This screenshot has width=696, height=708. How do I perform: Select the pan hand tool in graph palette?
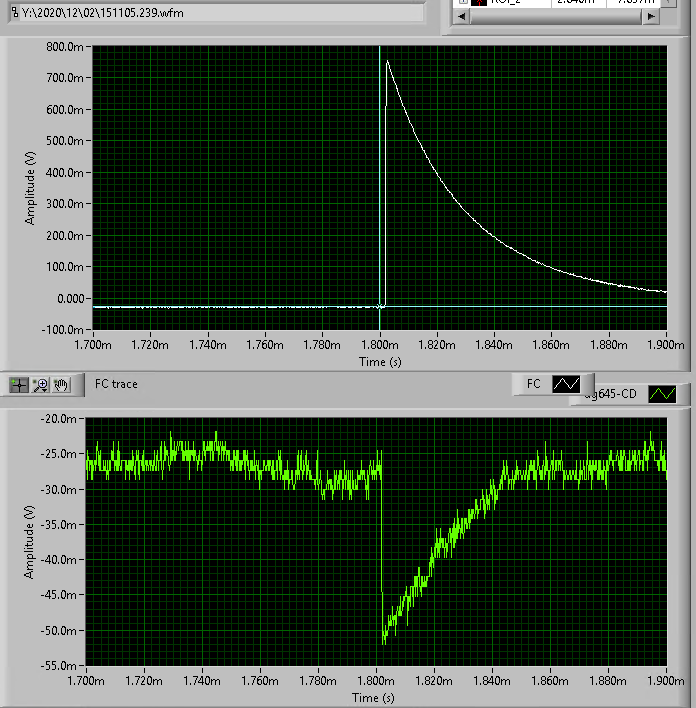tap(61, 385)
